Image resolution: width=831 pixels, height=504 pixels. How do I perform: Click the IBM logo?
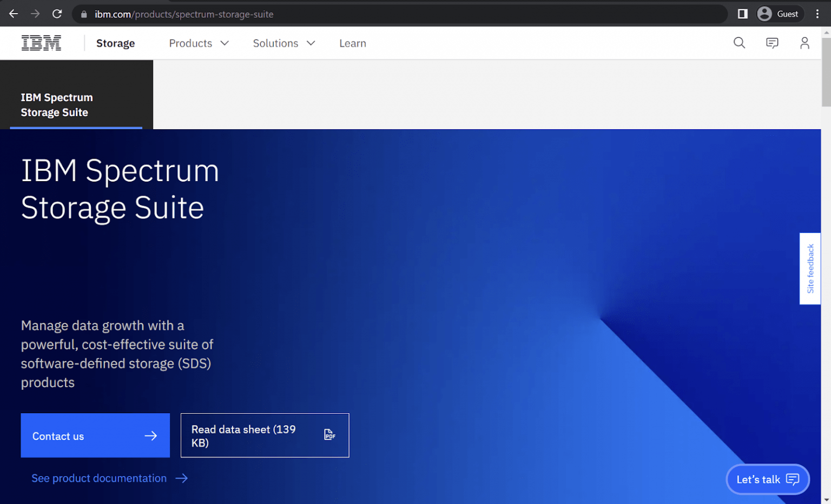click(x=41, y=43)
